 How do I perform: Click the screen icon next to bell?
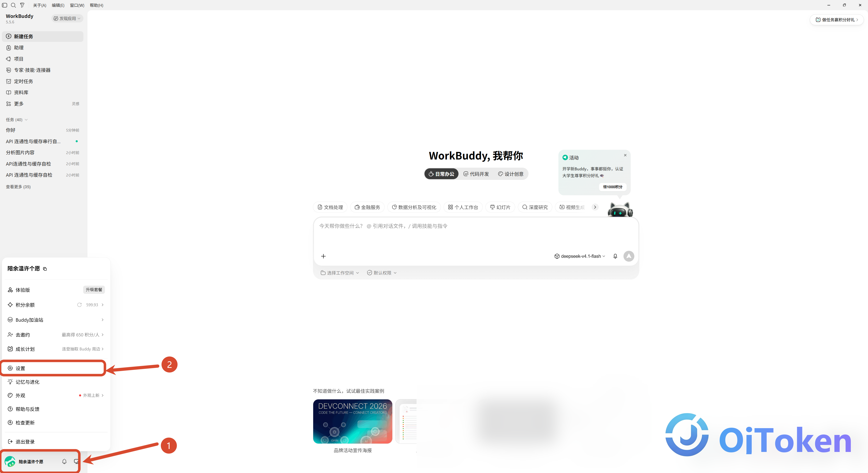click(76, 461)
